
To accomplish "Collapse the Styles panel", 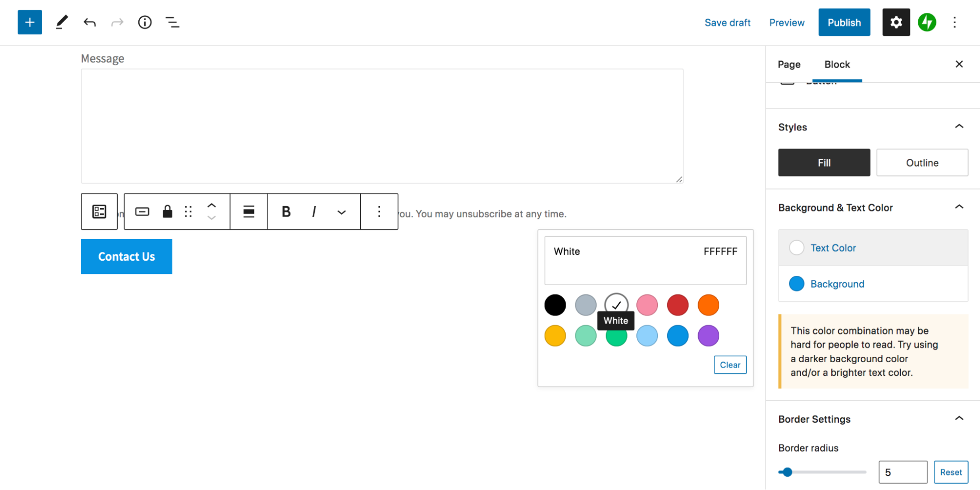I will pyautogui.click(x=959, y=126).
